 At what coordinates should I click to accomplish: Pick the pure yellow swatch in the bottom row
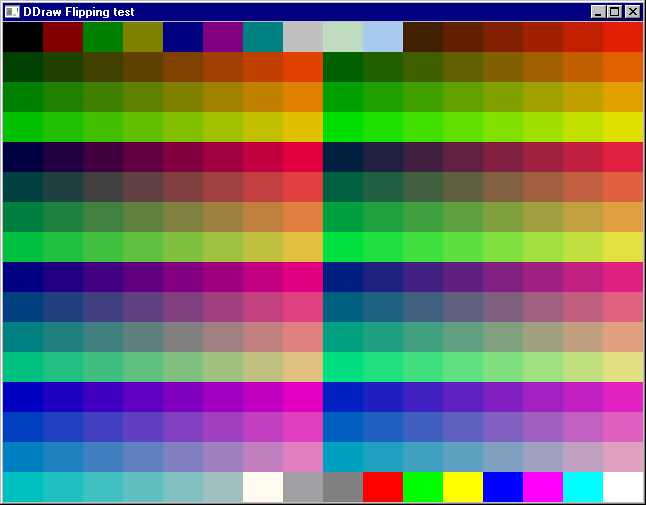462,487
